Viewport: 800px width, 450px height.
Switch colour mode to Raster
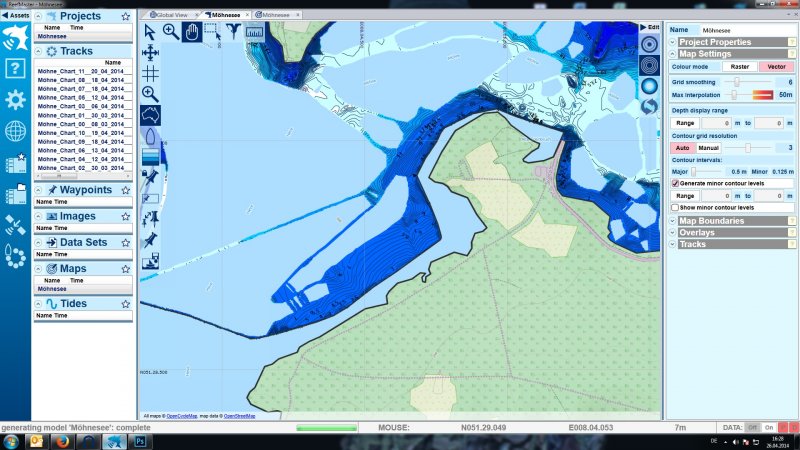[739, 66]
